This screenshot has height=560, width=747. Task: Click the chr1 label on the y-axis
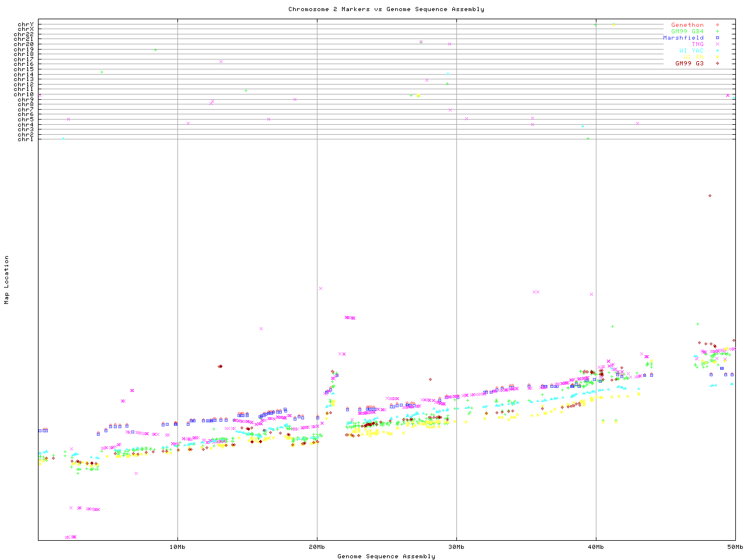tap(26, 139)
